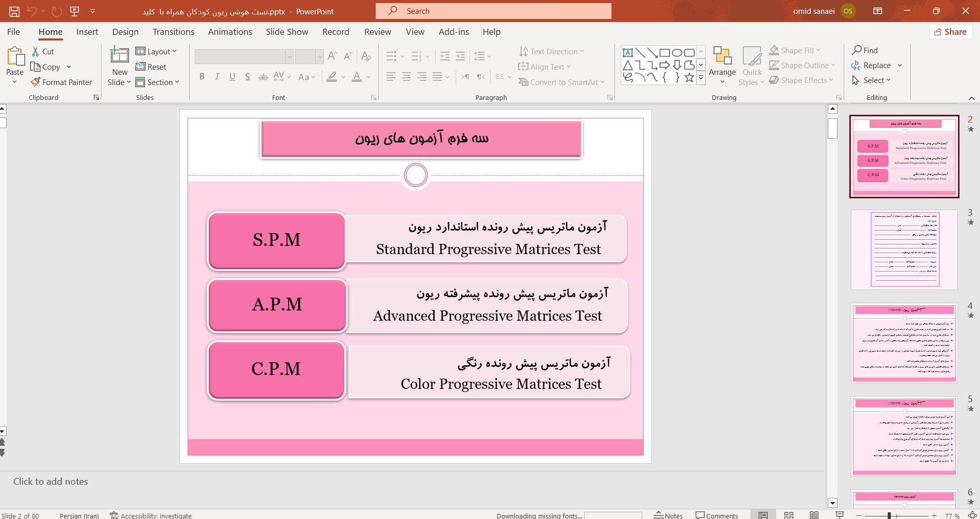Click the Reset slide button
980x519 pixels.
click(151, 67)
